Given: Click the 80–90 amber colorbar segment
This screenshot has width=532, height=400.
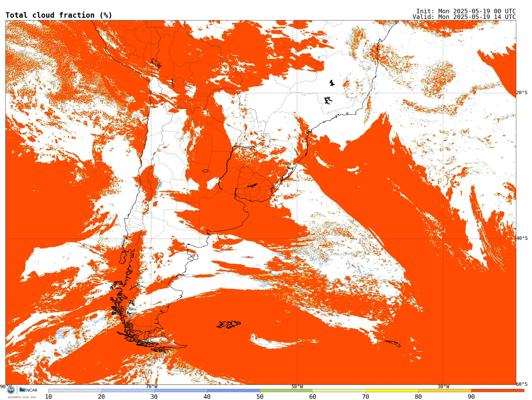Looking at the screenshot, I should click(445, 391).
